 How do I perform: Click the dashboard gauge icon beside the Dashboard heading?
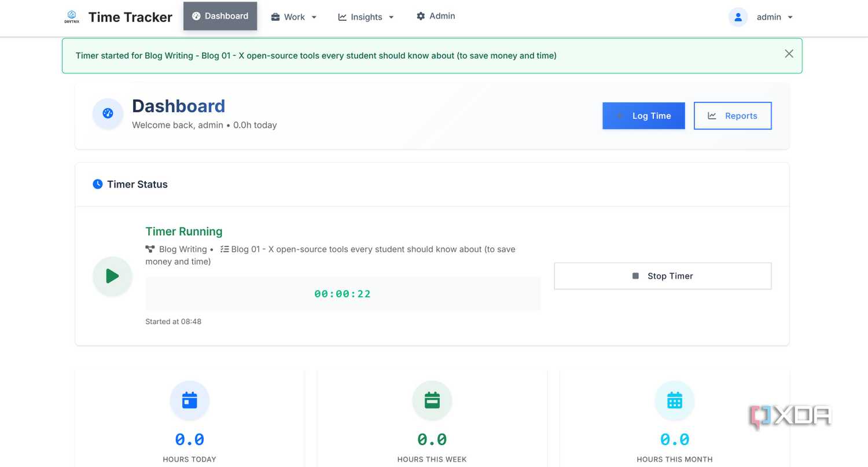pos(108,113)
